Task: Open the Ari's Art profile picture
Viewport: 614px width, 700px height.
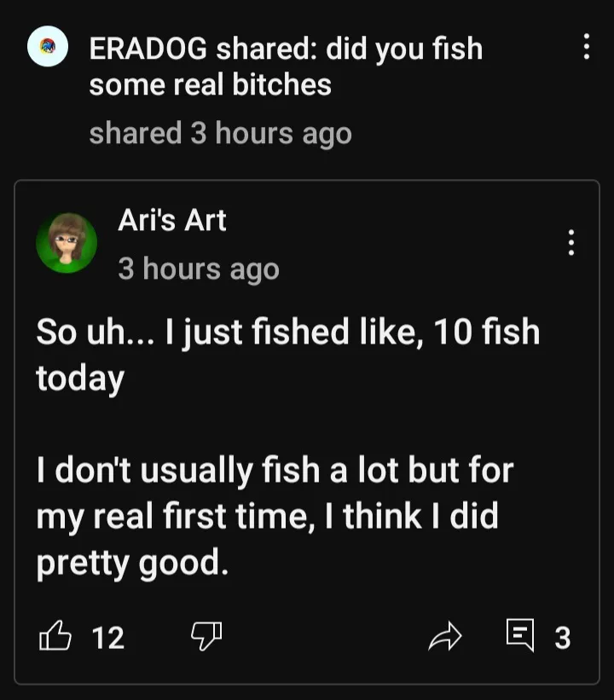Action: click(66, 242)
